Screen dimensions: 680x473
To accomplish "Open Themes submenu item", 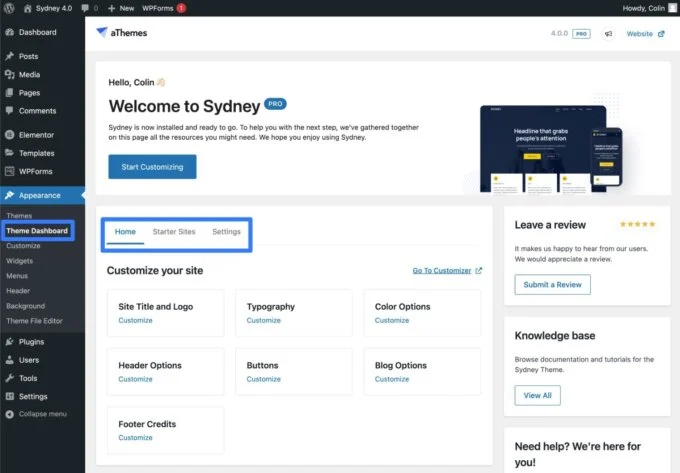I will (19, 215).
